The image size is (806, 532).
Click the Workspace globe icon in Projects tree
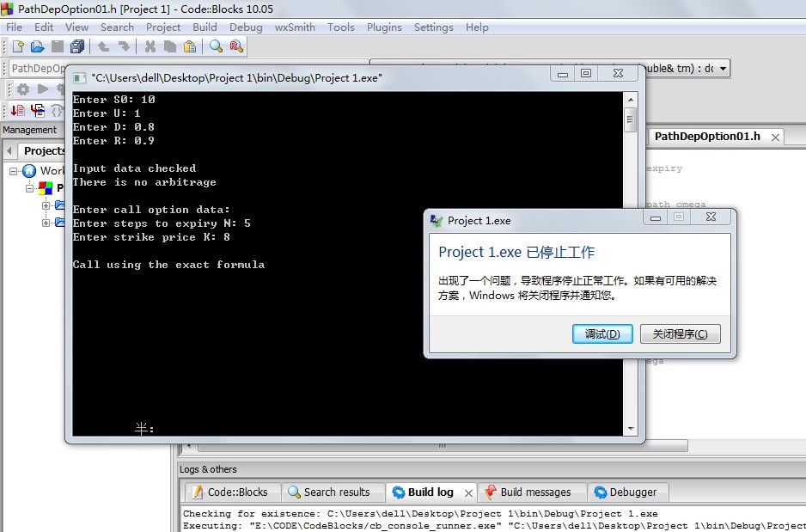pyautogui.click(x=29, y=171)
